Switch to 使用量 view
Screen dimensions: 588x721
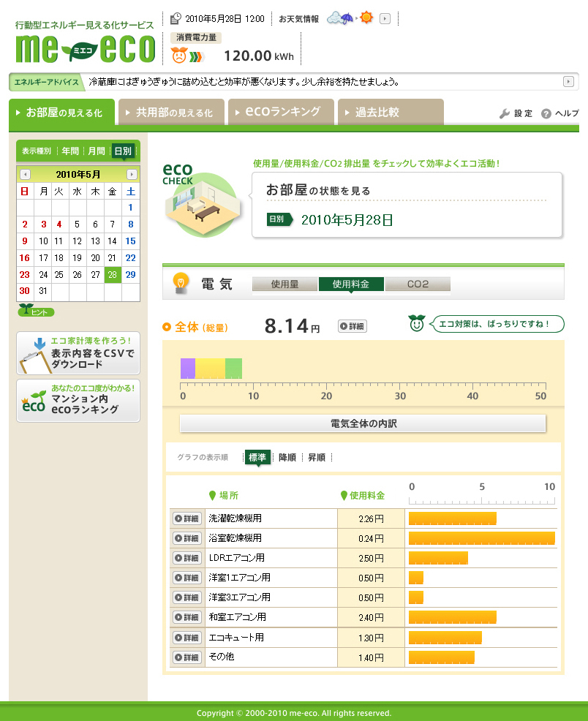[x=285, y=284]
